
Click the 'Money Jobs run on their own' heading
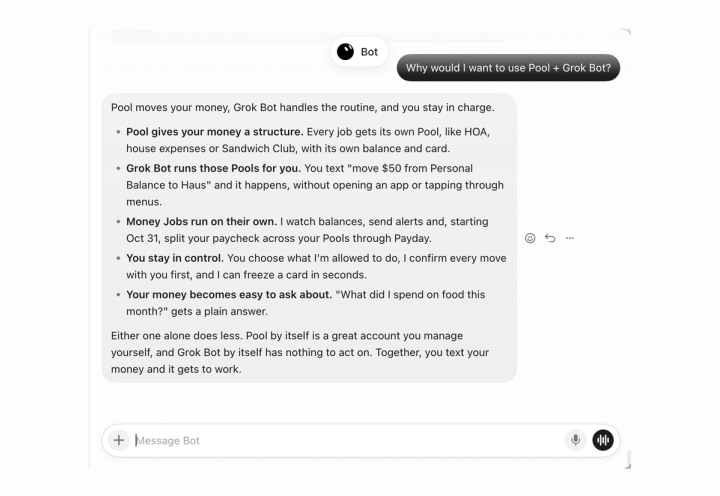coord(202,221)
